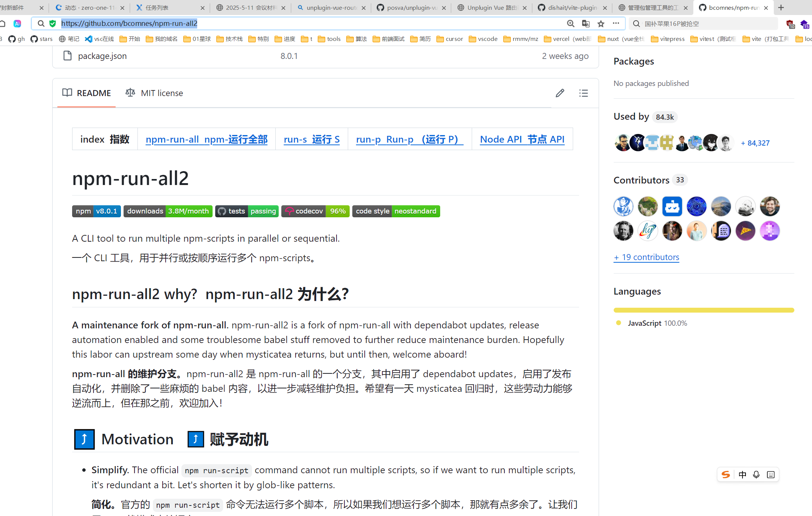812x516 pixels.
Task: Expand the 算法 bookmark folder
Action: coord(357,39)
